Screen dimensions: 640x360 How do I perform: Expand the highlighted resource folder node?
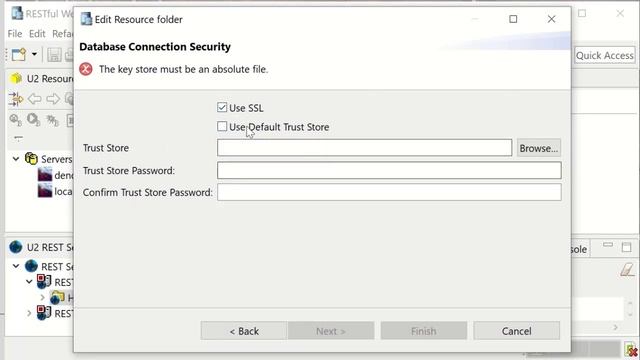coord(42,298)
